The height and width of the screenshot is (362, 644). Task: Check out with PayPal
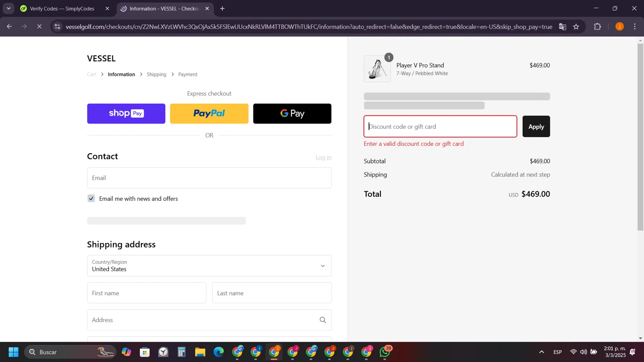pos(209,114)
